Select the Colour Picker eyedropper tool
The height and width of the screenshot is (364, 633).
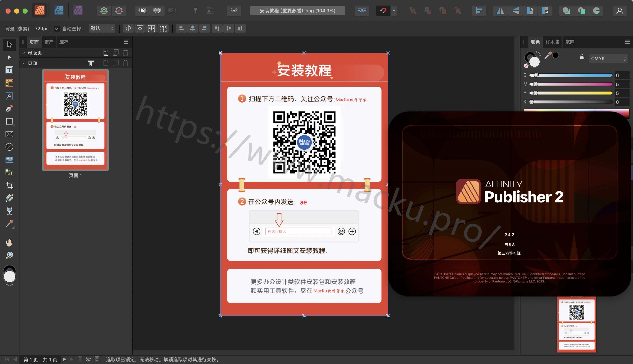tap(9, 224)
